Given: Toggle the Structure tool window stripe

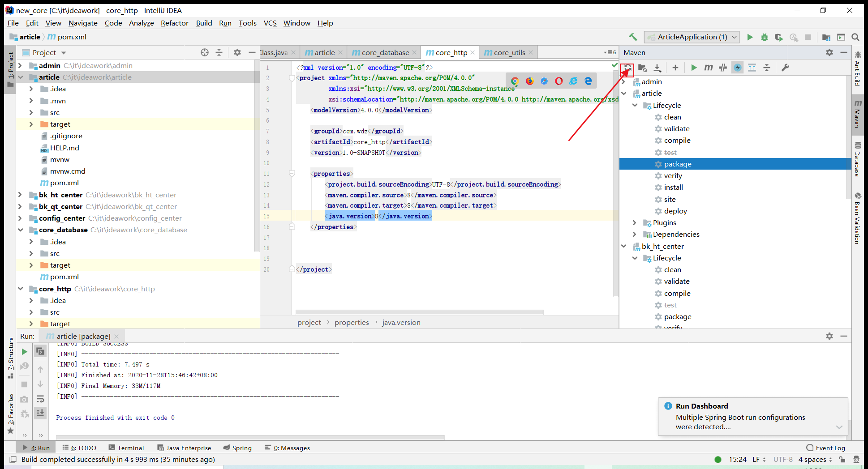Looking at the screenshot, I should click(x=11, y=358).
